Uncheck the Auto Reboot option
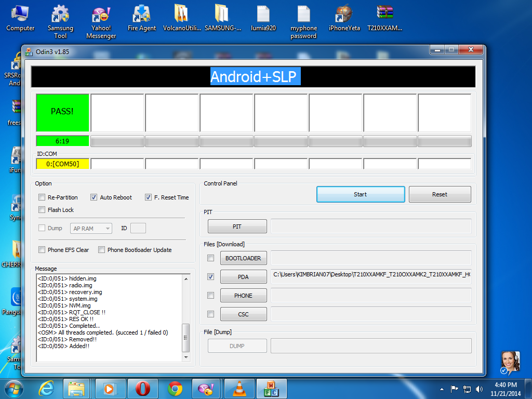532x399 pixels. (x=94, y=197)
